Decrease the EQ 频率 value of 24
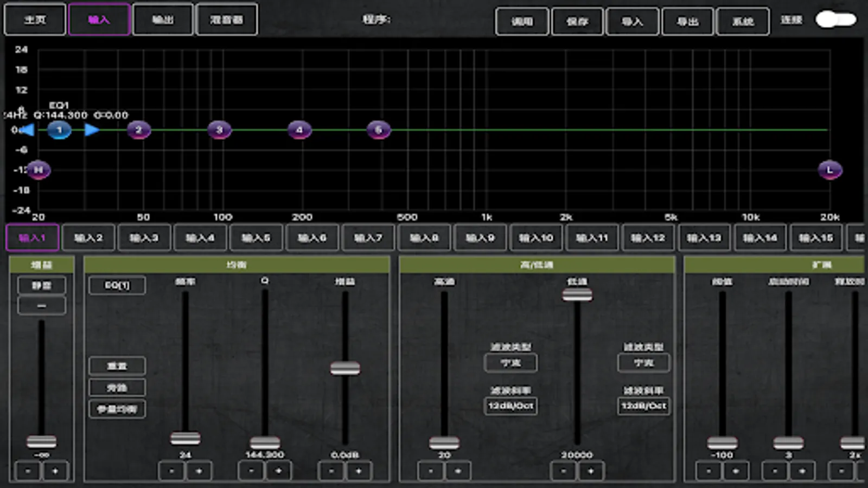The width and height of the screenshot is (868, 488). point(171,471)
